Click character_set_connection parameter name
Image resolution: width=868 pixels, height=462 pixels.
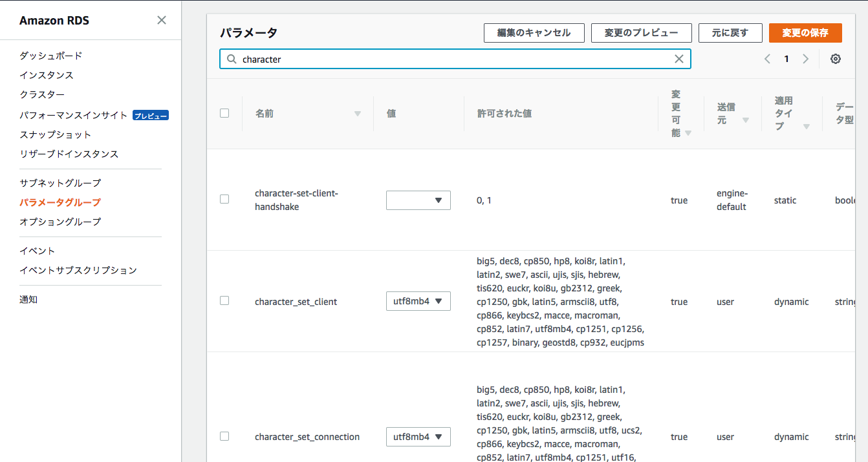[307, 437]
